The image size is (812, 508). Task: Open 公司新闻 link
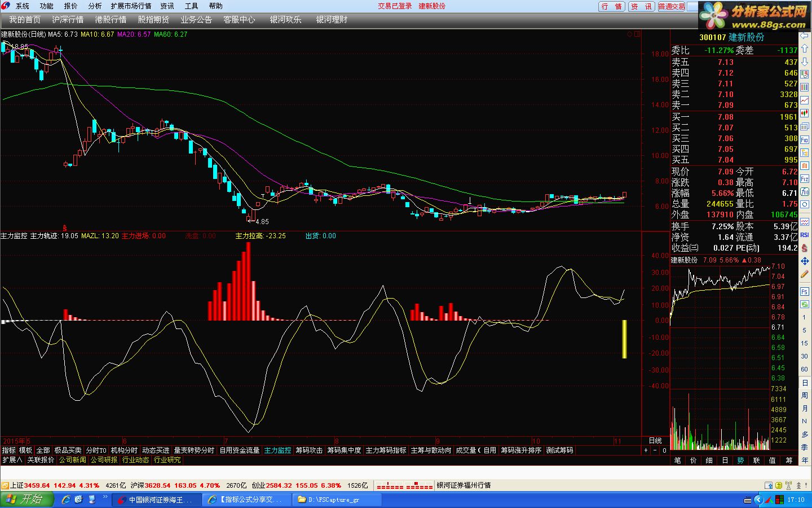point(73,460)
